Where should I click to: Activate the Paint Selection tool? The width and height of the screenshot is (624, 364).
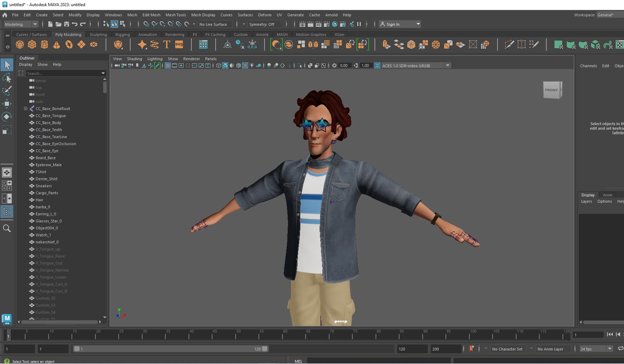[x=7, y=91]
